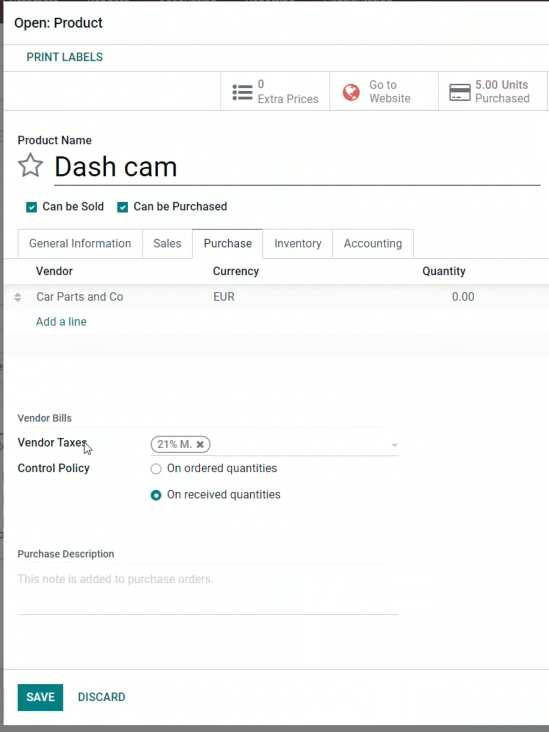Select On ordered quantities radio option

(156, 468)
